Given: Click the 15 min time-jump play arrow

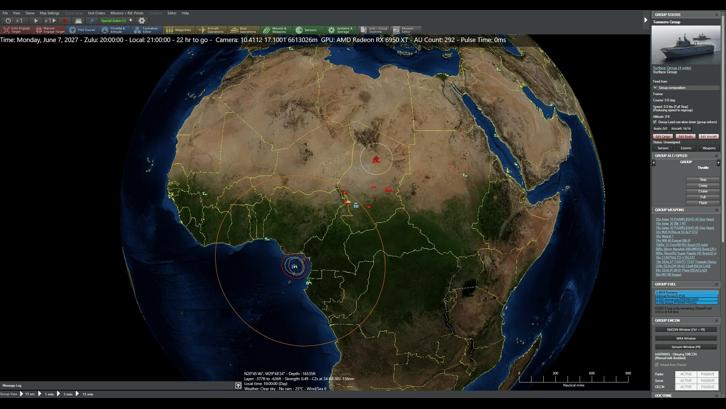Looking at the screenshot, I should pyautogui.click(x=77, y=394).
